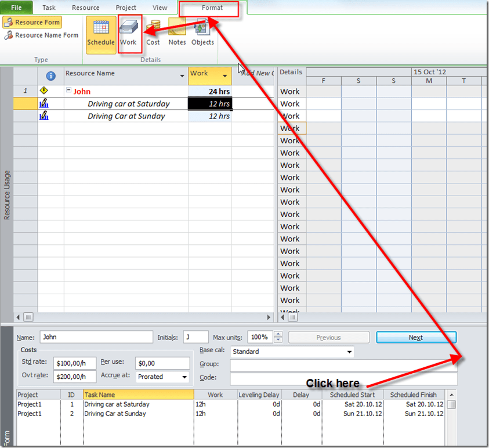The image size is (489, 448).
Task: Click the resource table horizontal scrollbar
Action: tap(144, 317)
